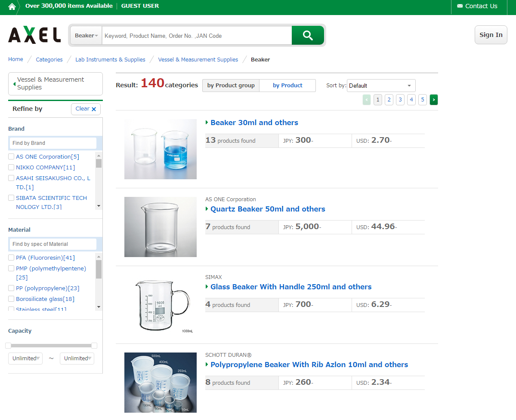This screenshot has width=516, height=420.
Task: Click the '13 products found' text
Action: [x=230, y=140]
